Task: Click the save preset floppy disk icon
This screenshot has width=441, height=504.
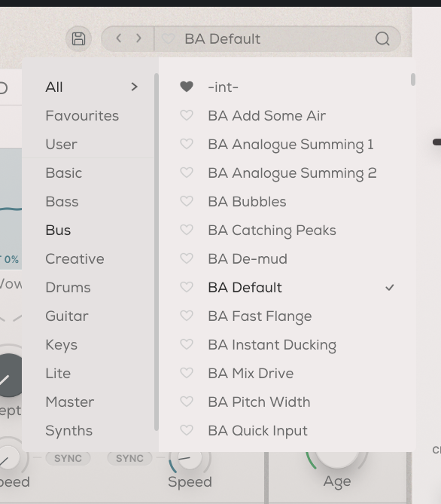Action: click(79, 39)
